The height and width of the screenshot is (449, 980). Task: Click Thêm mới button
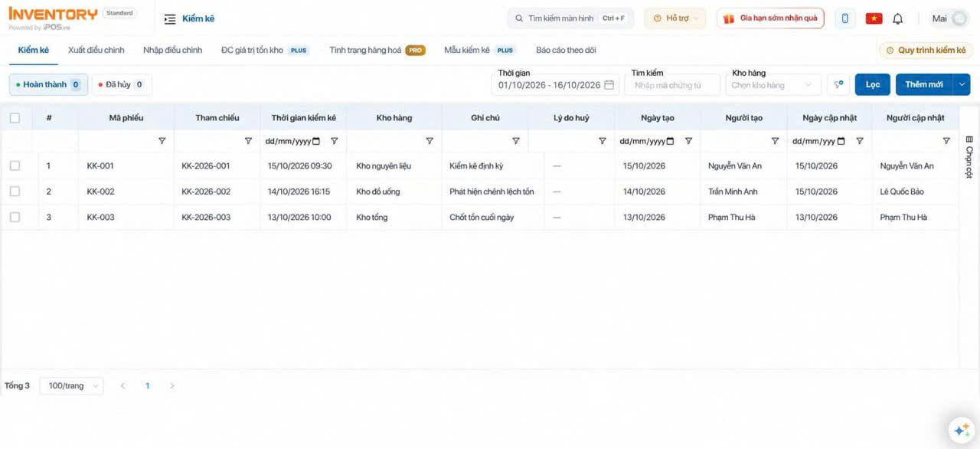[924, 84]
